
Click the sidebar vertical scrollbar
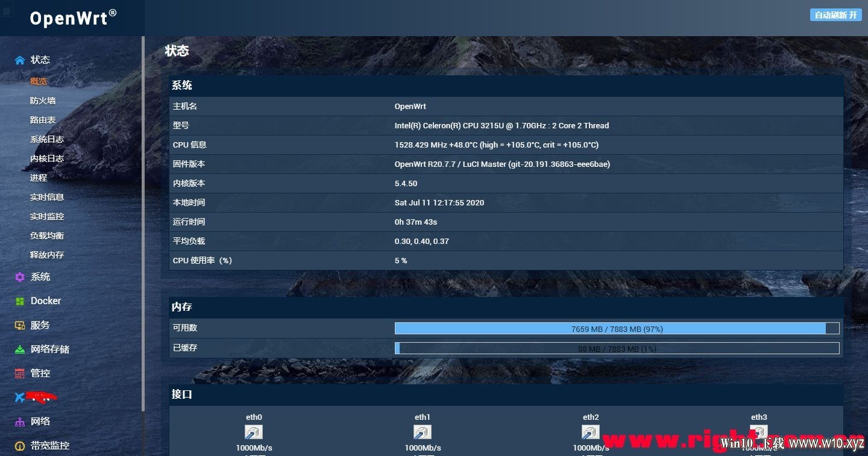click(143, 223)
